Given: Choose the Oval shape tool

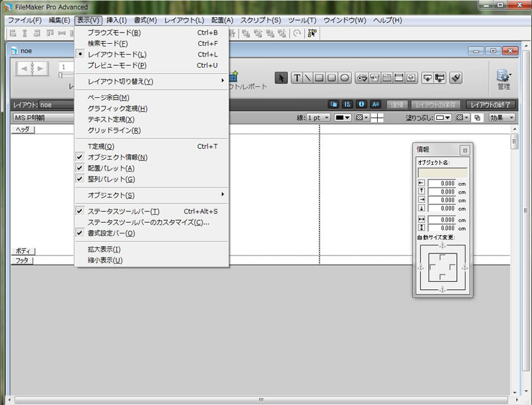Looking at the screenshot, I should [345, 78].
